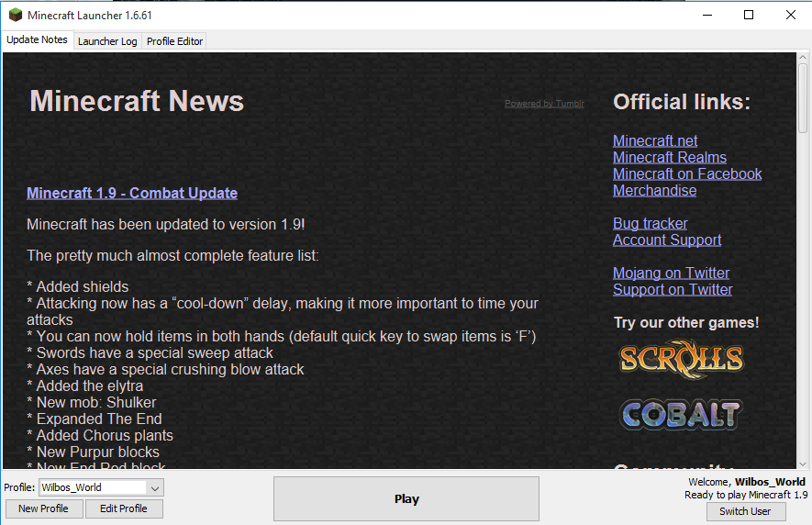Switch to the Update Notes tab
This screenshot has width=812, height=525.
(37, 39)
